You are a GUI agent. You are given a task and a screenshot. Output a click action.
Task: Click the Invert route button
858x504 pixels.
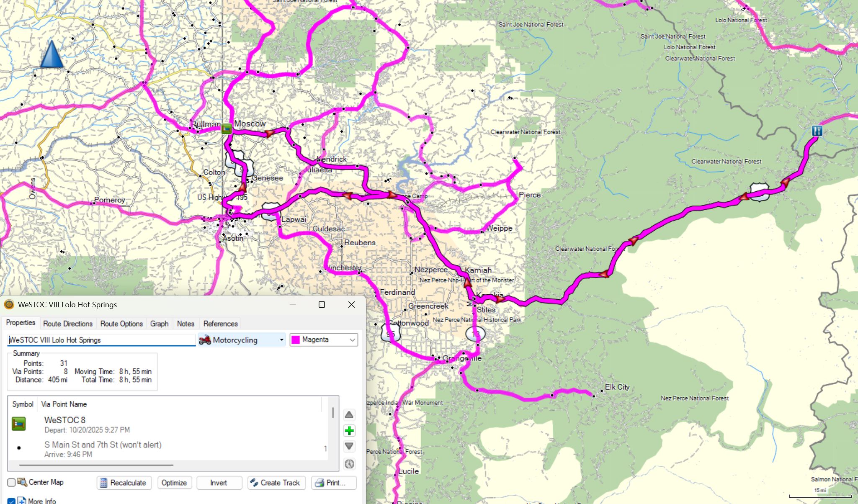point(219,483)
